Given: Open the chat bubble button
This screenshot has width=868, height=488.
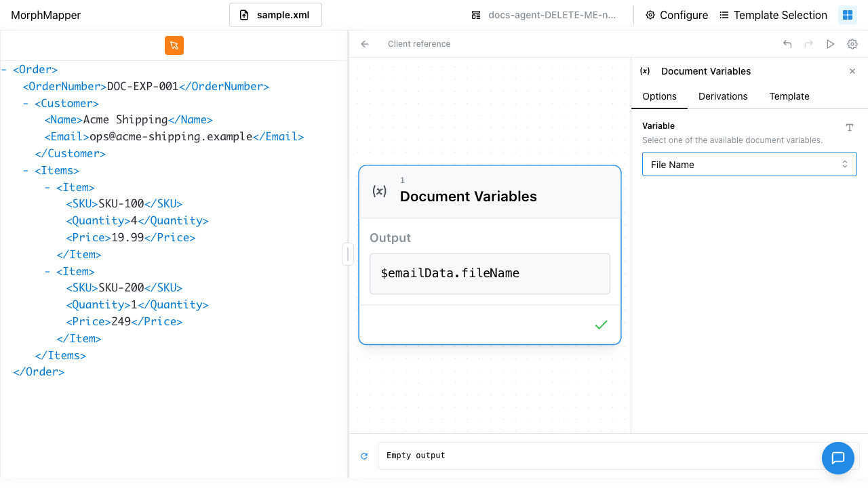Looking at the screenshot, I should pyautogui.click(x=838, y=457).
